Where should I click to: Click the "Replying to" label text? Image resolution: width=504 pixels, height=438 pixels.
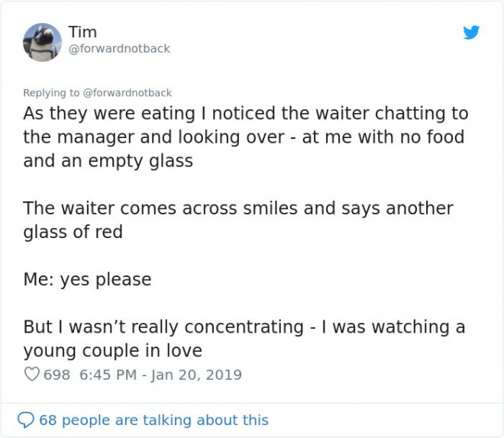(50, 92)
